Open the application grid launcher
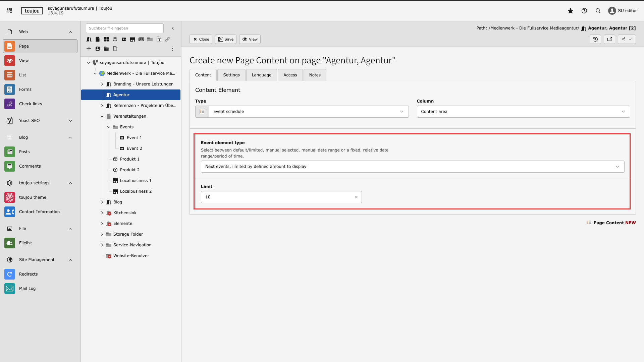This screenshot has height=362, width=644. (x=9, y=11)
